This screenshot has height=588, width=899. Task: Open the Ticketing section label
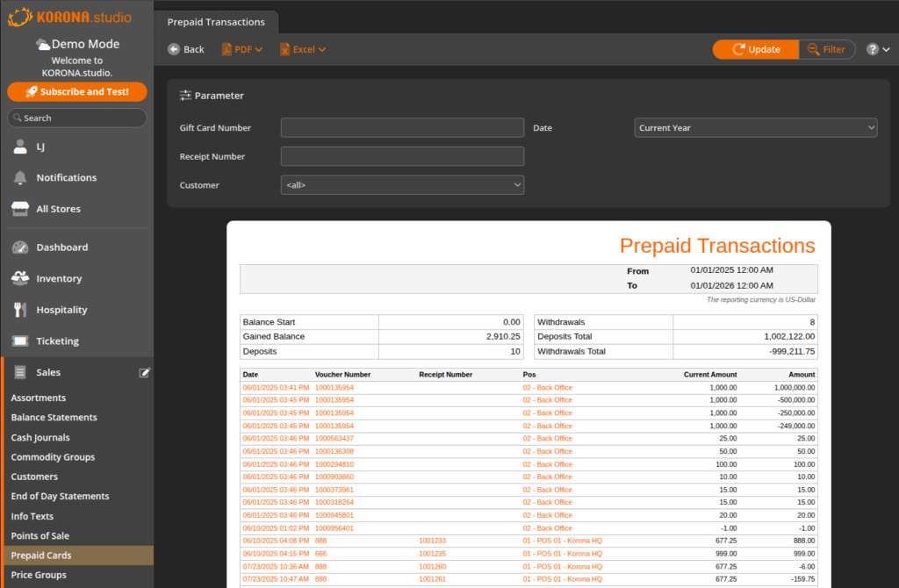click(x=57, y=341)
